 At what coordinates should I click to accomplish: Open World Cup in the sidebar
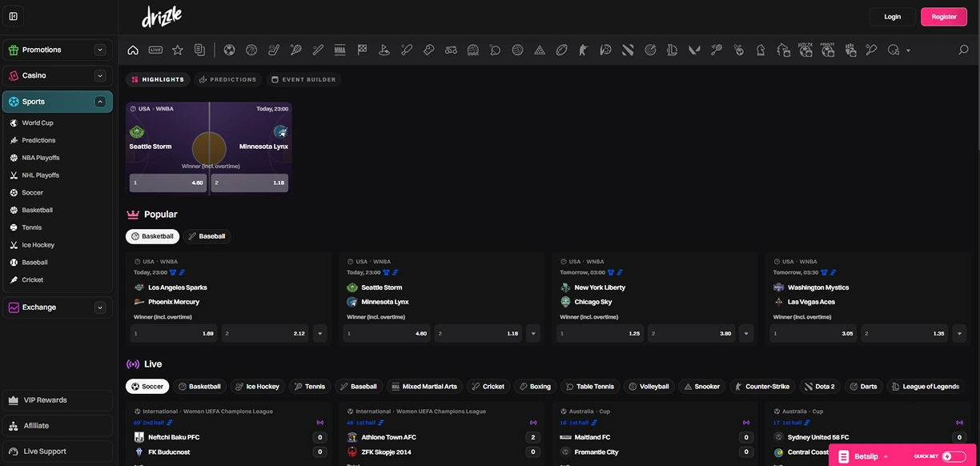coord(37,123)
